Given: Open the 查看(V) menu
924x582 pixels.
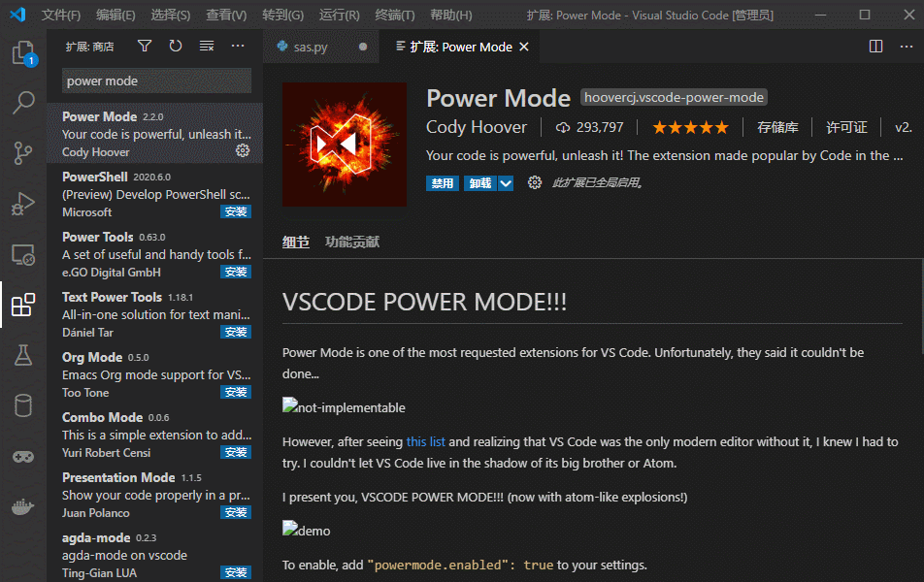Looking at the screenshot, I should [x=226, y=15].
